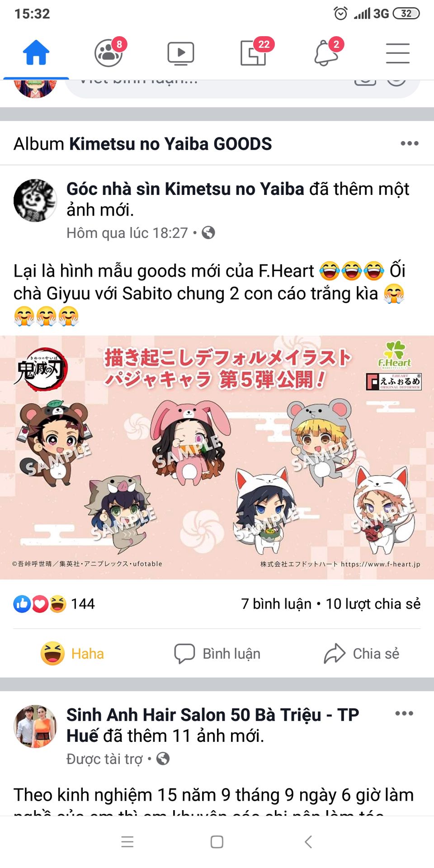The image size is (434, 868).
Task: Tap the Android back navigation button
Action: click(x=308, y=842)
